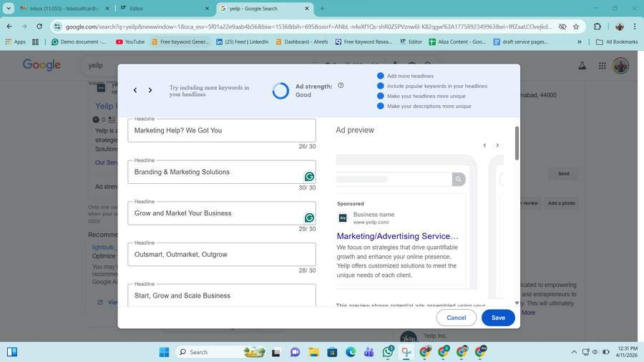Expand the tab search dropdown arrow
The height and width of the screenshot is (362, 644).
click(x=8, y=8)
